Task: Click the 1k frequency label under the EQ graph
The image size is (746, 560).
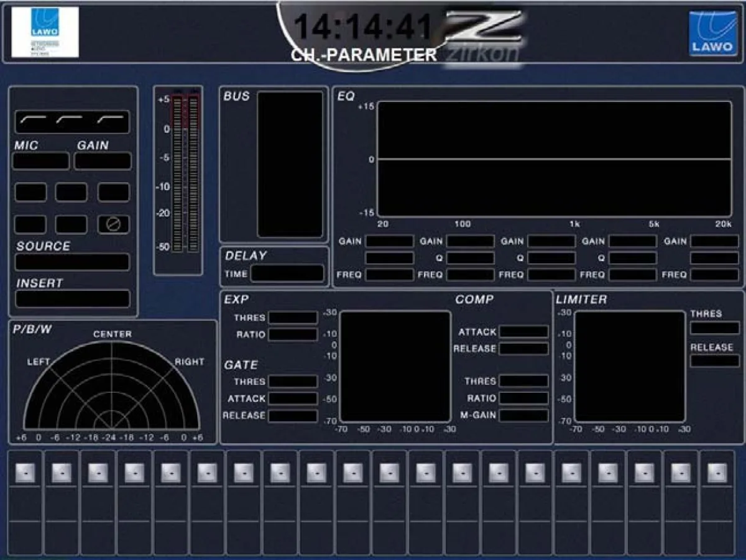Action: pyautogui.click(x=574, y=224)
